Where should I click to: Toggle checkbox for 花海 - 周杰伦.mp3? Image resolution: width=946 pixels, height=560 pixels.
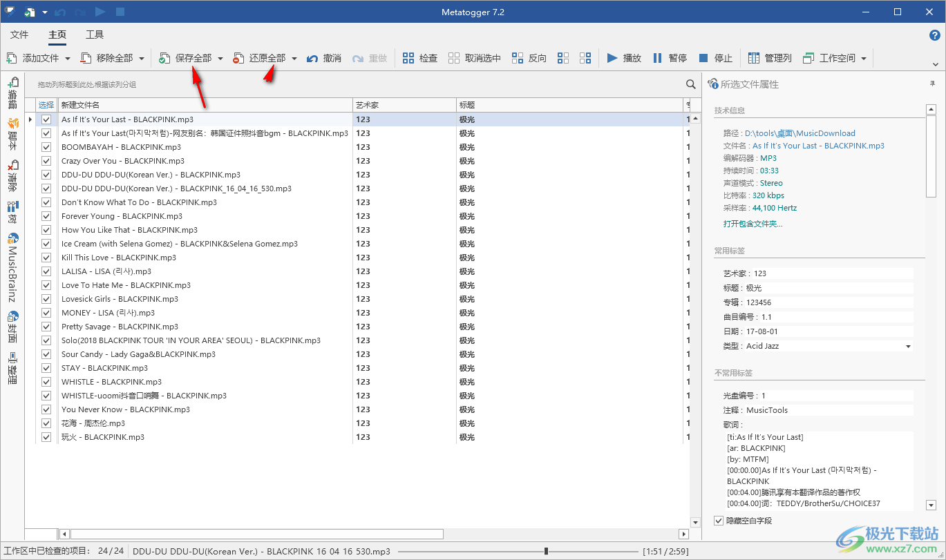click(x=46, y=423)
